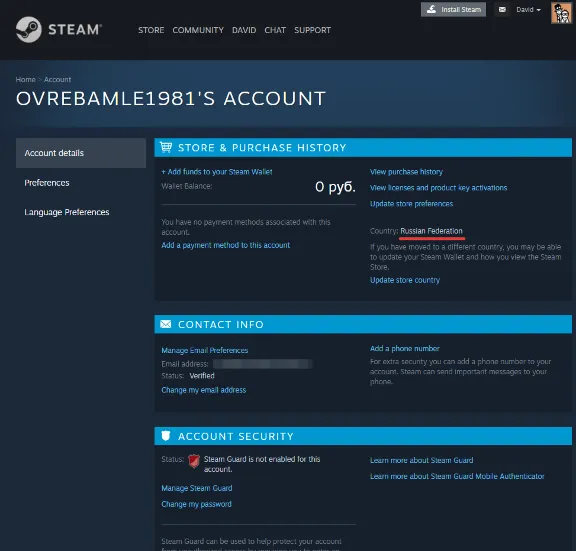Click the Verified status text
Viewport: 576px width, 551px height.
click(202, 375)
